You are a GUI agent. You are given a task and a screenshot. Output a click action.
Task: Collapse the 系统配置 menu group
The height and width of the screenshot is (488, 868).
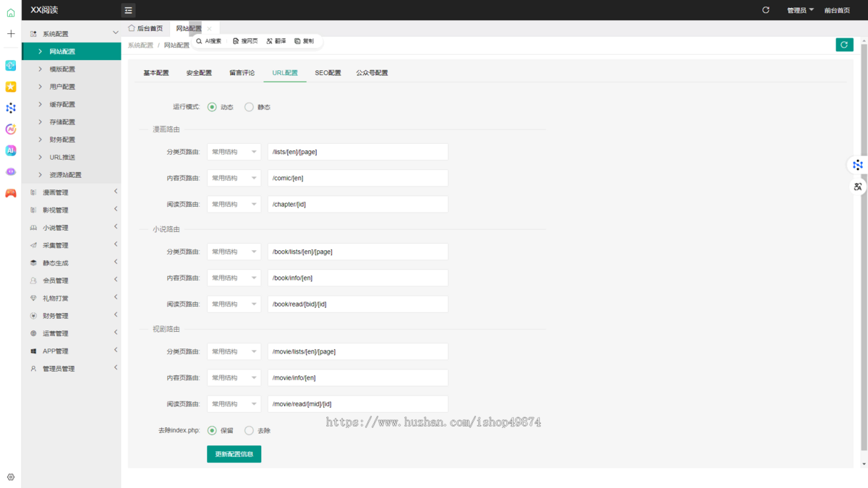72,34
